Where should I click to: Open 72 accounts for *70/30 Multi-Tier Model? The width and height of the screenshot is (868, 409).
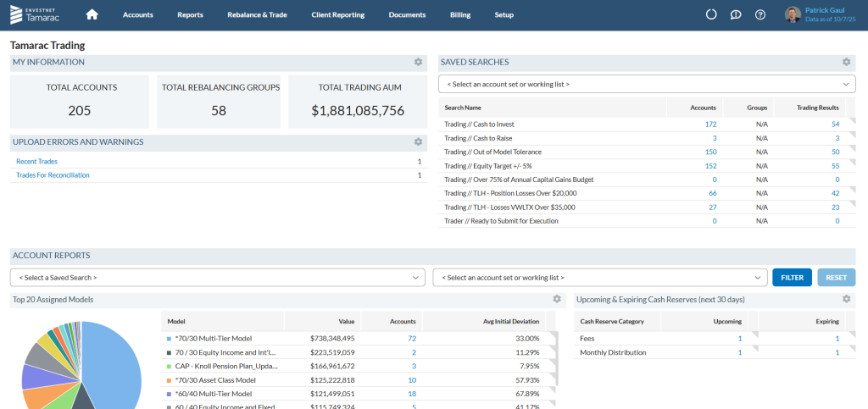[411, 338]
